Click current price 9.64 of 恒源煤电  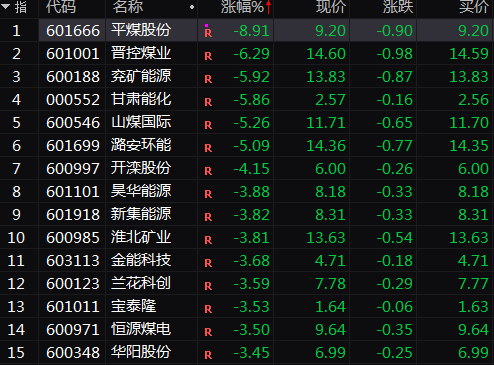[x=330, y=330]
